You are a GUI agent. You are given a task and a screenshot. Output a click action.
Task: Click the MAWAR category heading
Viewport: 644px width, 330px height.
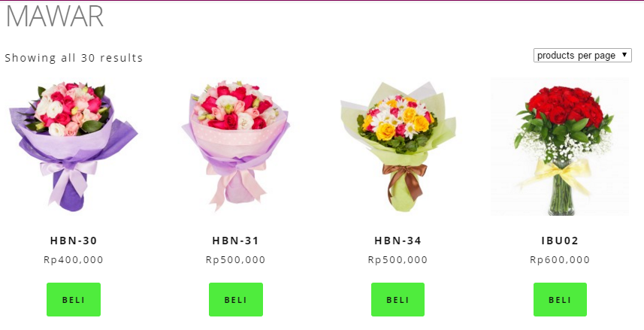pos(55,17)
